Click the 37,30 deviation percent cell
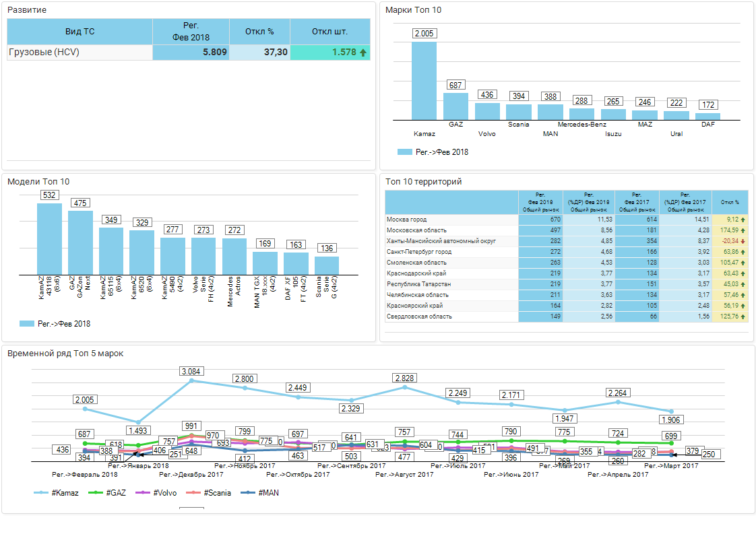This screenshot has width=756, height=534. tap(259, 53)
